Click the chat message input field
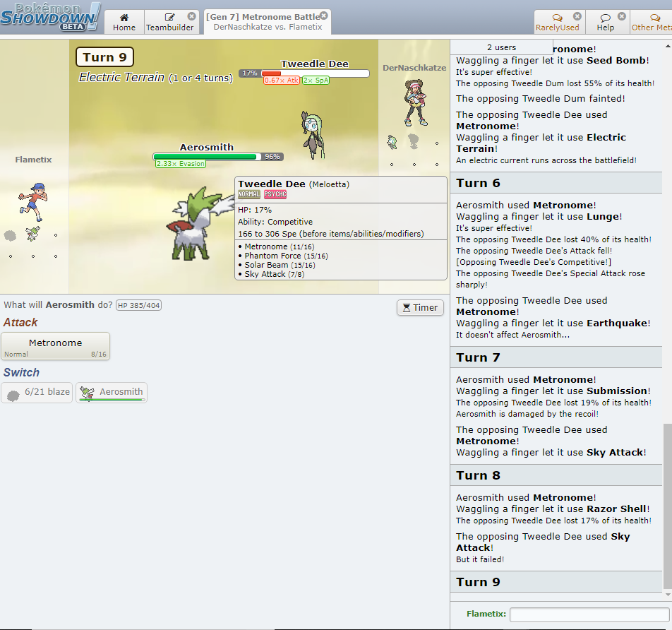The image size is (672, 630). click(589, 614)
